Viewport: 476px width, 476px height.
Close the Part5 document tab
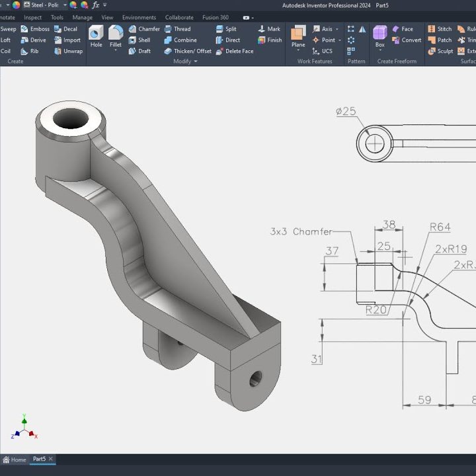[x=51, y=459]
